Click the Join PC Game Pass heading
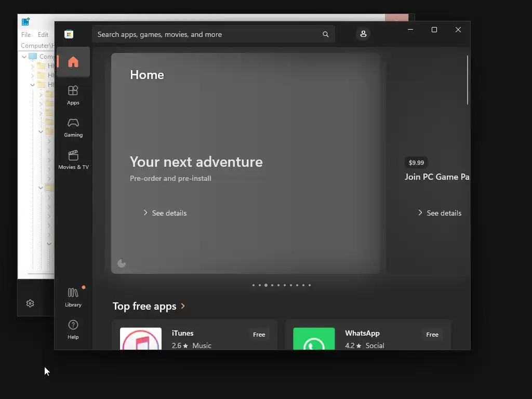This screenshot has height=399, width=532. (x=437, y=177)
